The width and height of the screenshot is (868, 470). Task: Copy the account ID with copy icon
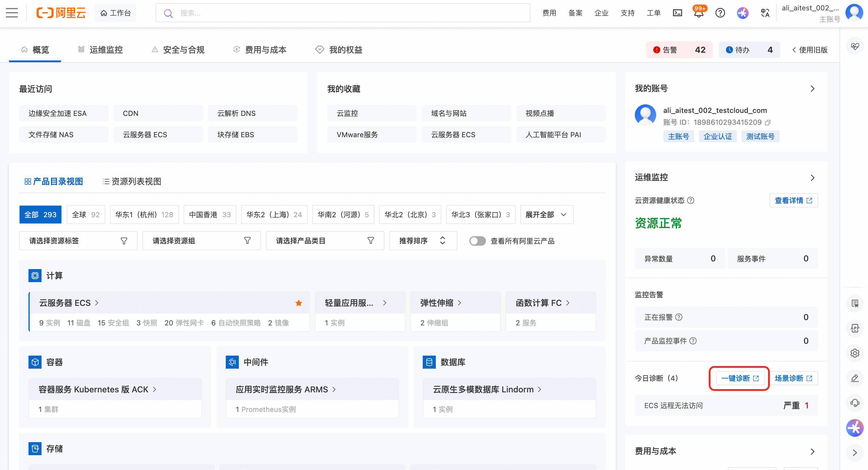click(768, 123)
